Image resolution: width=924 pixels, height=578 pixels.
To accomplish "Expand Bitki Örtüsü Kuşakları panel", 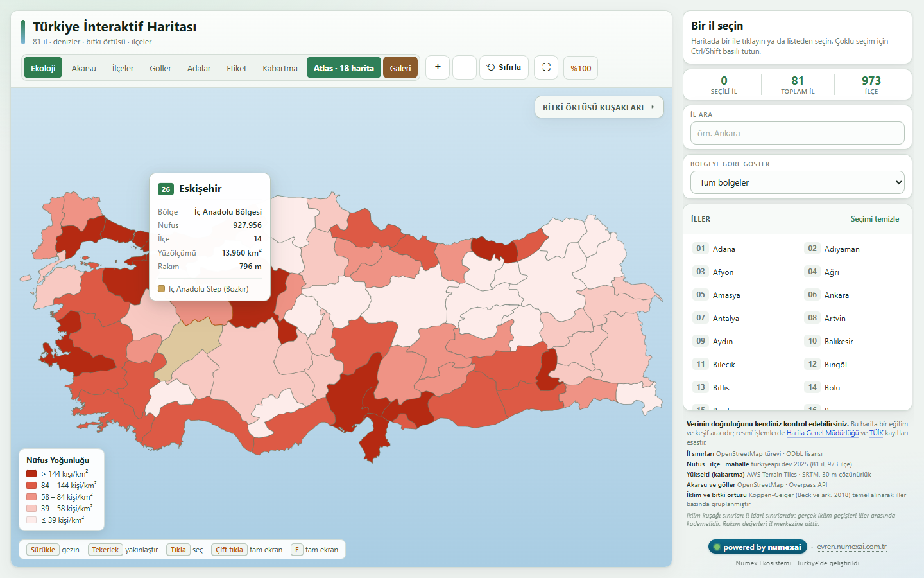I will 599,107.
